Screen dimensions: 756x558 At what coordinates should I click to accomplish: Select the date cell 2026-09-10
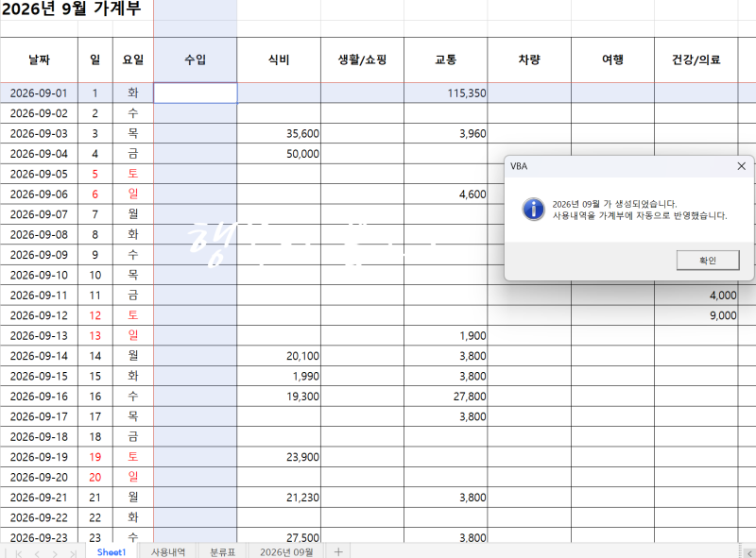[39, 275]
